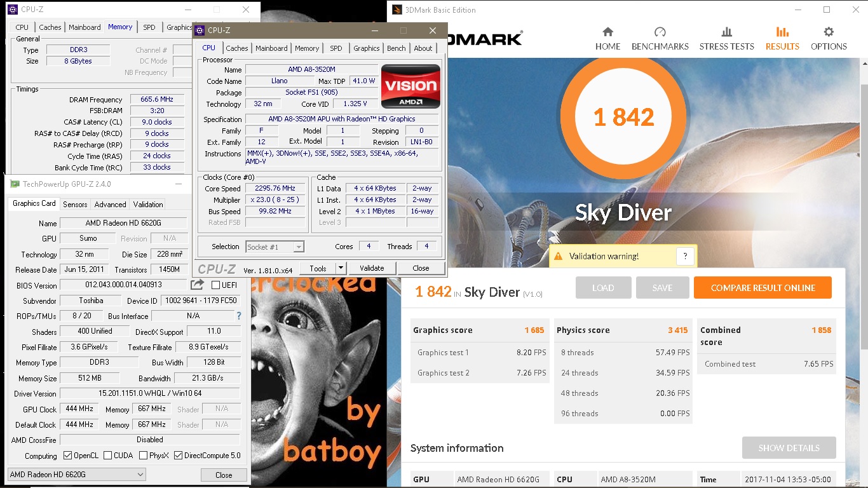Select the Graphics Card tab in GPU-Z
This screenshot has width=868, height=488.
(x=34, y=203)
